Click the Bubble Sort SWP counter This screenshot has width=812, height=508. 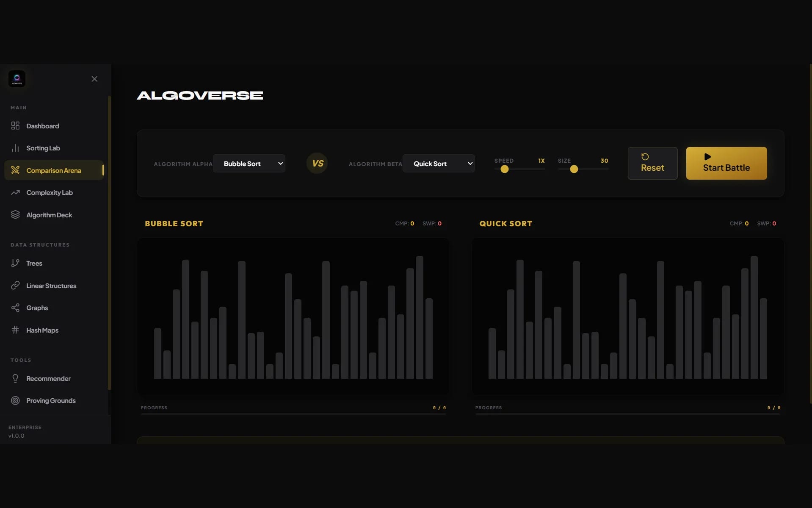pyautogui.click(x=432, y=223)
